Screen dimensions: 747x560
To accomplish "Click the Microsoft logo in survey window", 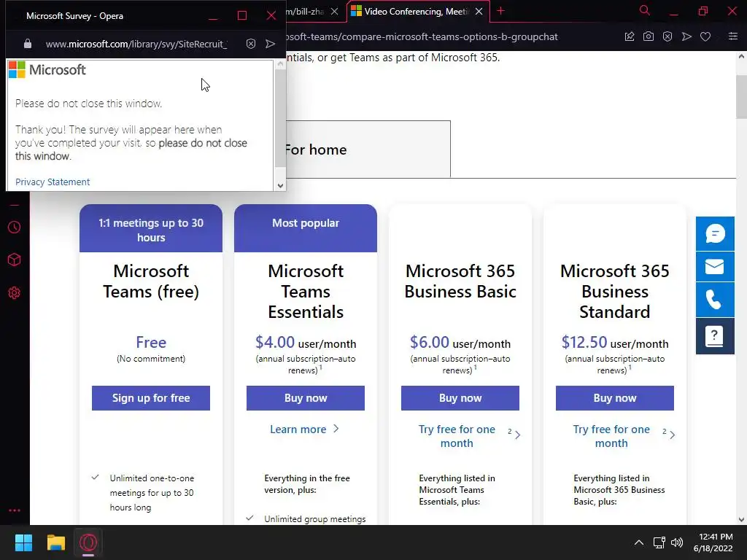I will coord(47,70).
